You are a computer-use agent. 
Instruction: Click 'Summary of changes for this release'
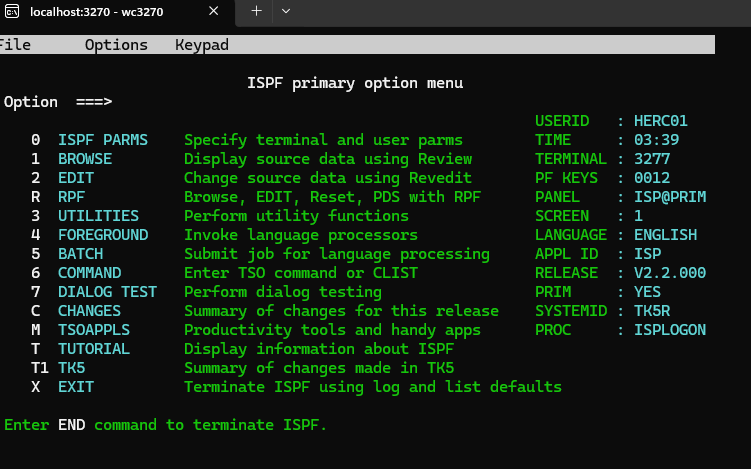click(x=341, y=311)
